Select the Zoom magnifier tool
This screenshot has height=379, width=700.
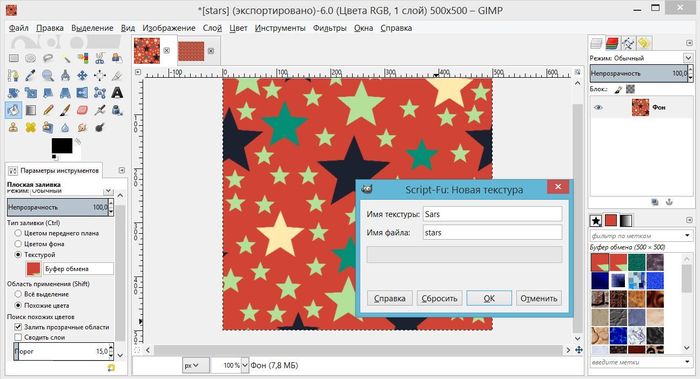coord(48,75)
